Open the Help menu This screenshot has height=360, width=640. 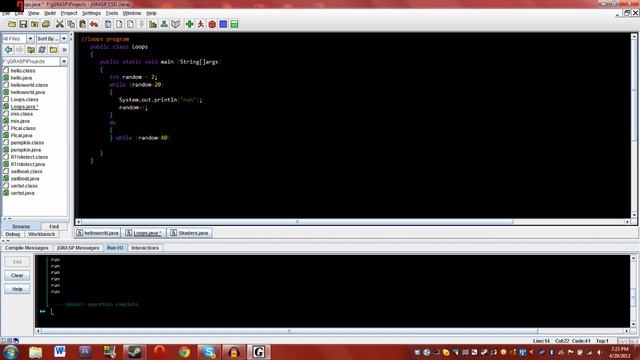[151, 13]
